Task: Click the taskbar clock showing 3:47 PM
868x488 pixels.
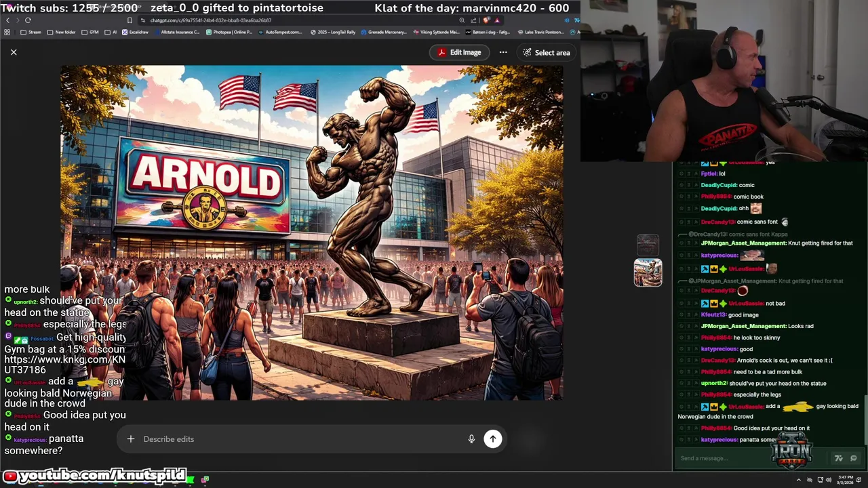Action: click(x=845, y=480)
